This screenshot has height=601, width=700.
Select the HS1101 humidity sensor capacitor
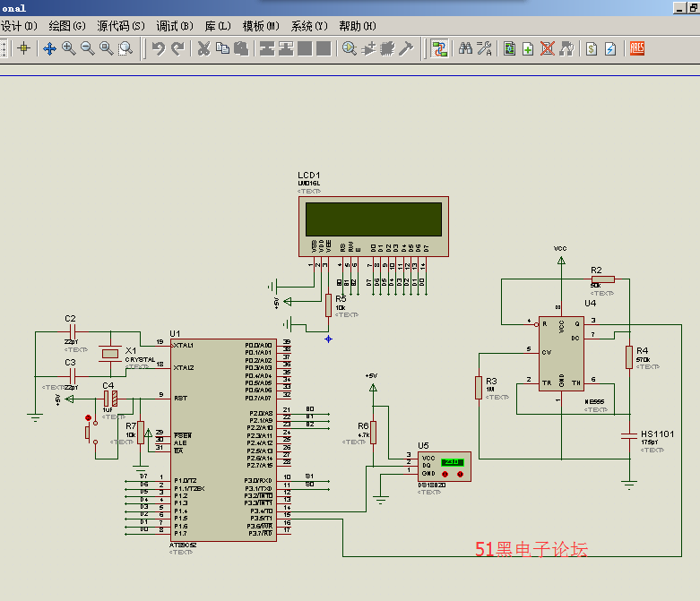point(629,435)
